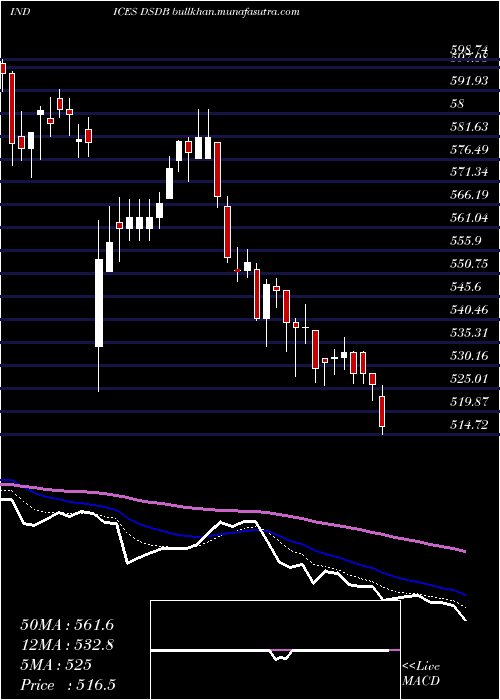Click the 566.19 price axis label
Viewport: 500px width, 700px height.
[x=469, y=195]
